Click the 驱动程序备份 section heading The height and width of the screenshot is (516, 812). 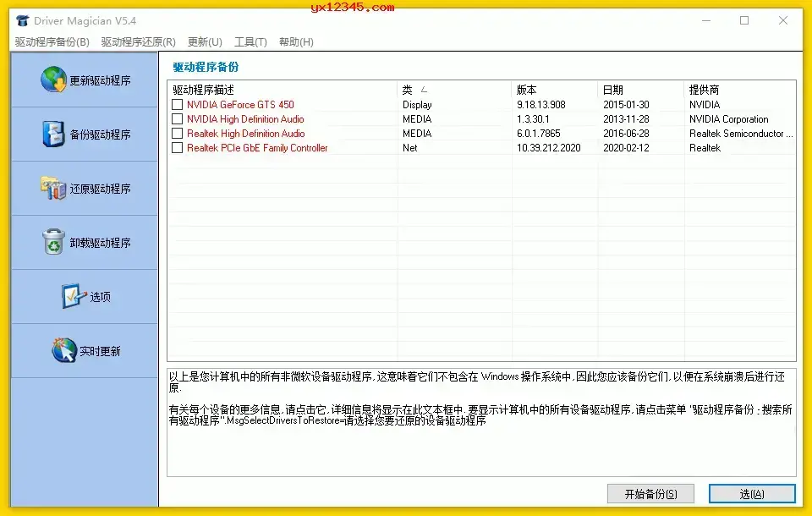pos(206,67)
